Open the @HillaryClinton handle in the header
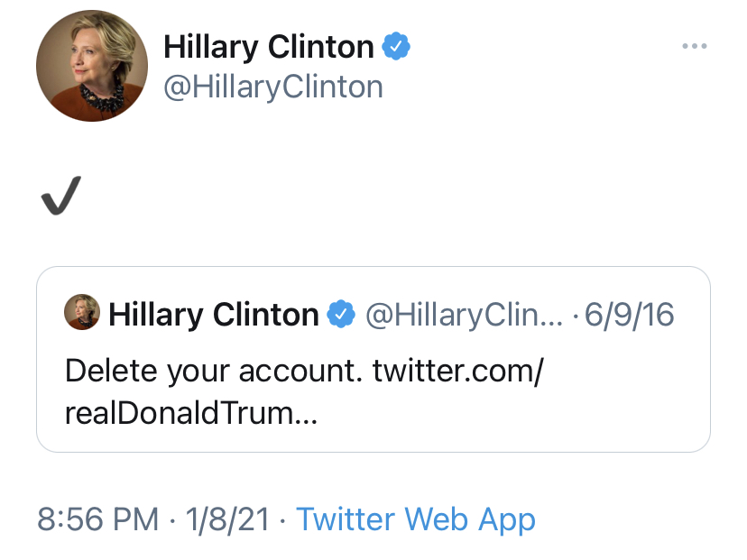The width and height of the screenshot is (747, 560). pos(272,87)
